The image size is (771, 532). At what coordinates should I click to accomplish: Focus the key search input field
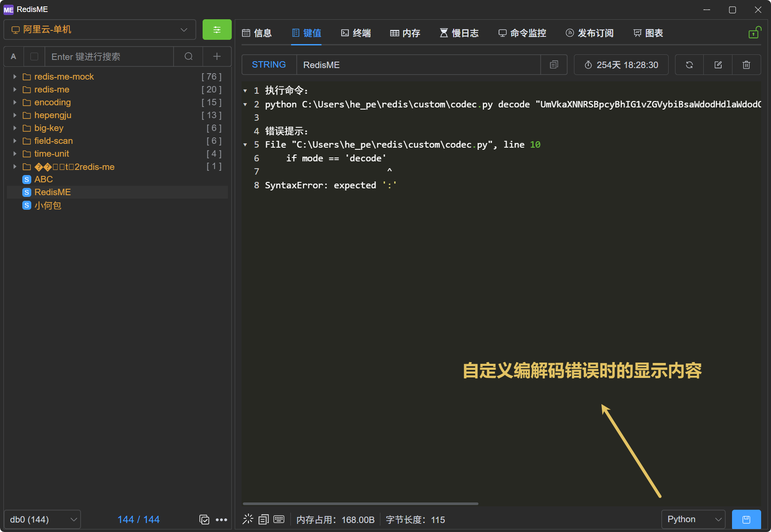109,56
